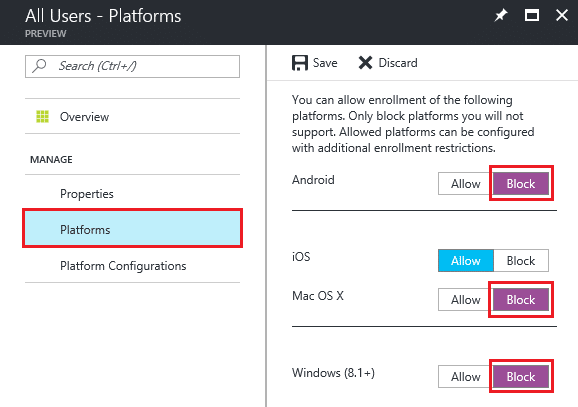
Task: Set iOS enrollment to Allow
Action: [x=466, y=261]
